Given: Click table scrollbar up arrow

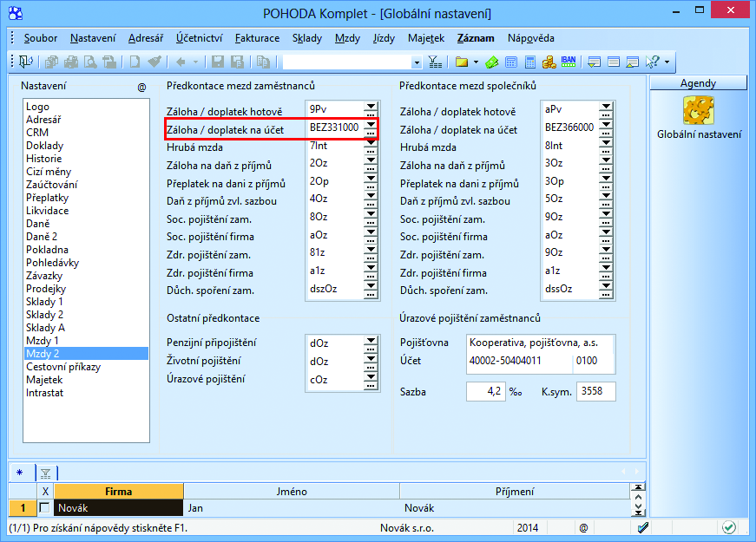Looking at the screenshot, I should (638, 497).
